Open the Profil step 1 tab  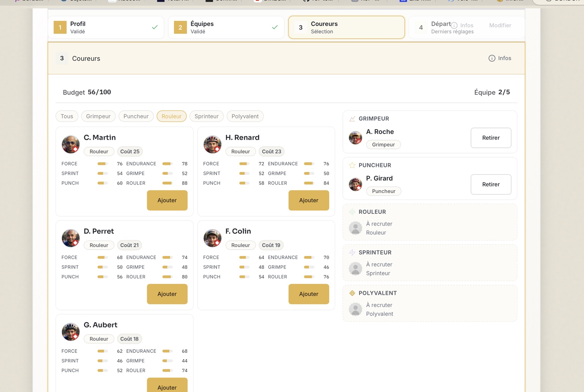point(106,27)
